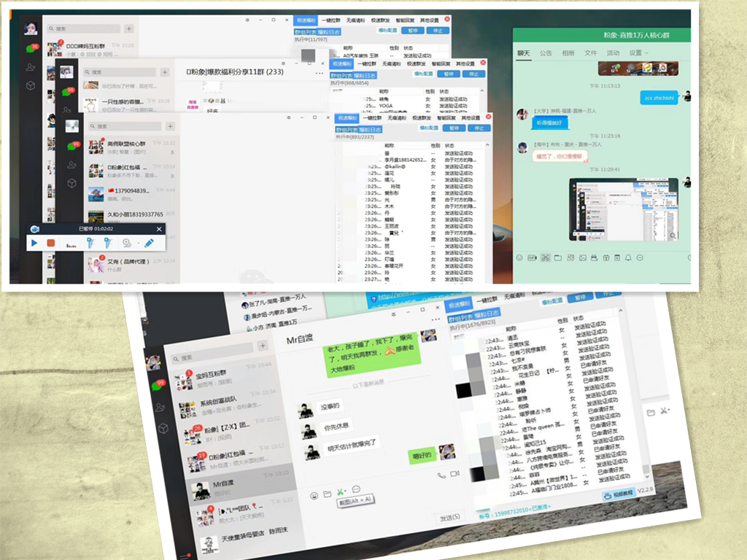
Task: Switch to the 相册 tab in group chat
Action: pos(568,52)
